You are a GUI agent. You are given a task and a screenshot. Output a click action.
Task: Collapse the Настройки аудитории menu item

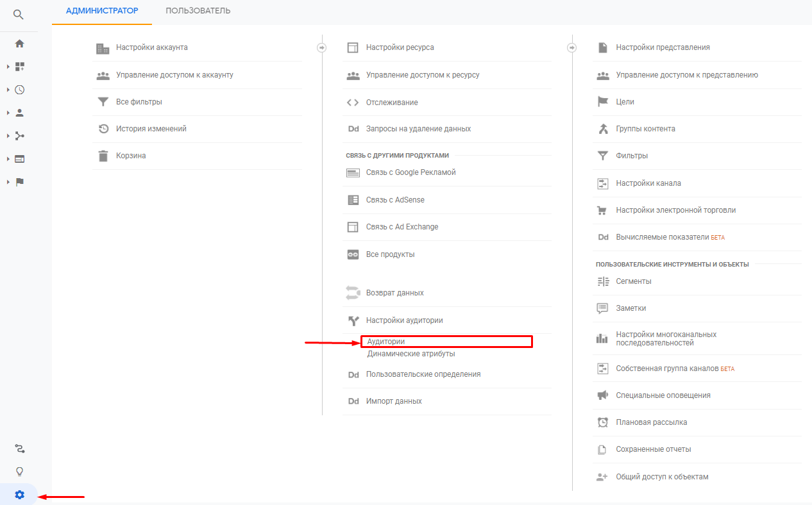(x=404, y=320)
